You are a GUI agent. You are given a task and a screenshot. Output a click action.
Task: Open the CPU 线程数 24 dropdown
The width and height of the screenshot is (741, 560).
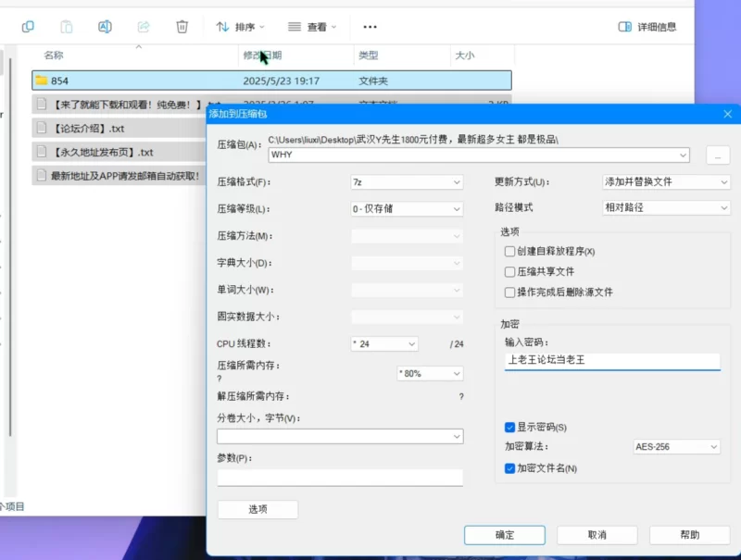[x=384, y=343]
